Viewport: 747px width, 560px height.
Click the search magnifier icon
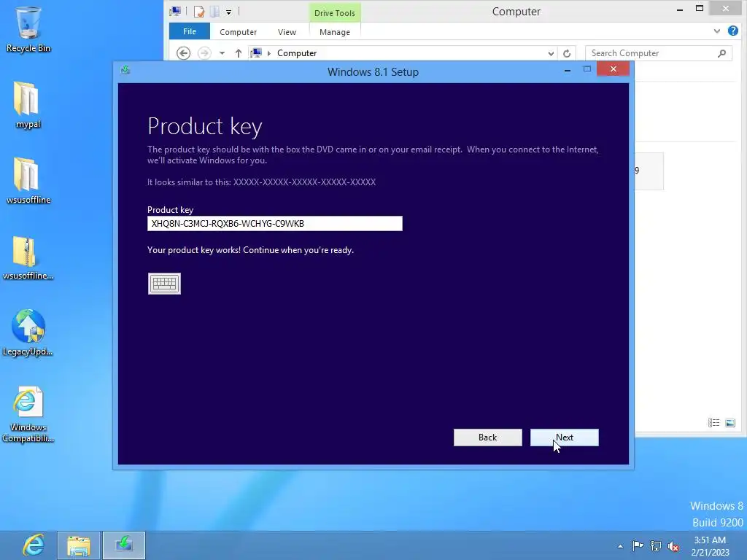point(721,53)
